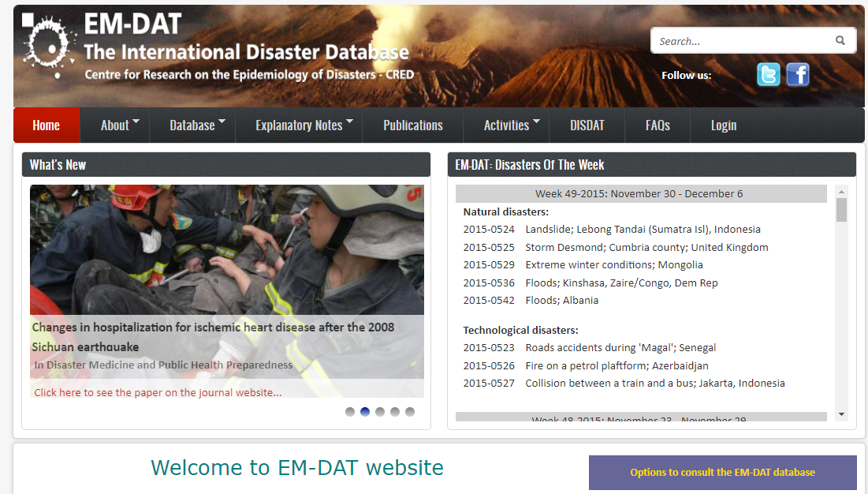Open the EM-DAT Facebook page icon

point(798,75)
